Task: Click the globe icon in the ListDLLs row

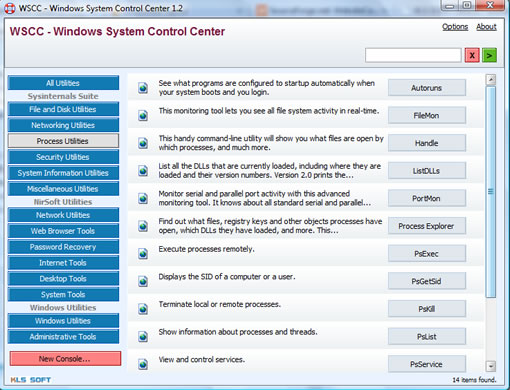Action: pos(143,171)
